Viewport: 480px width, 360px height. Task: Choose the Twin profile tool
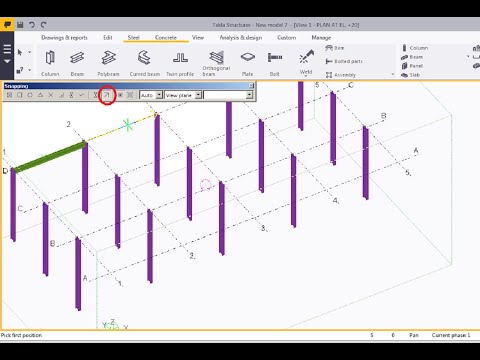180,63
